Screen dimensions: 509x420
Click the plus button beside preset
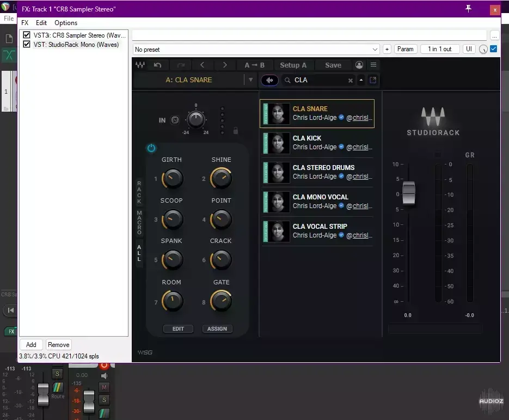pos(387,50)
